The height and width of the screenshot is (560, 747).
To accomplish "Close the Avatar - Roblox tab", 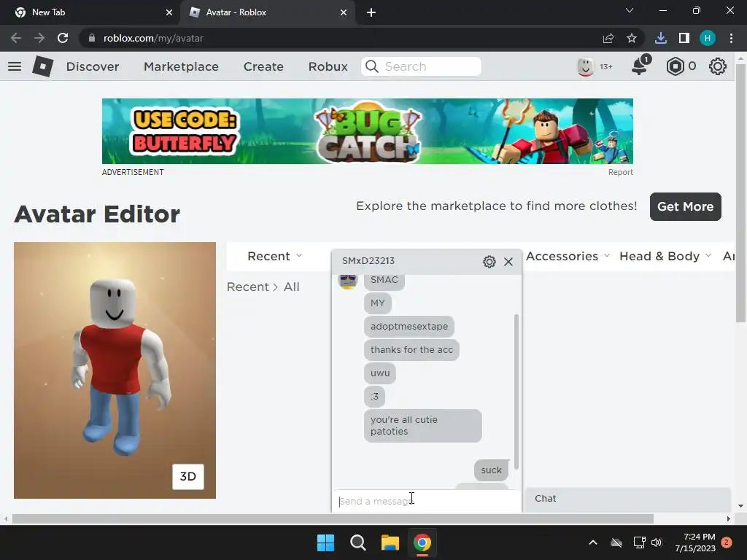I will pos(344,12).
